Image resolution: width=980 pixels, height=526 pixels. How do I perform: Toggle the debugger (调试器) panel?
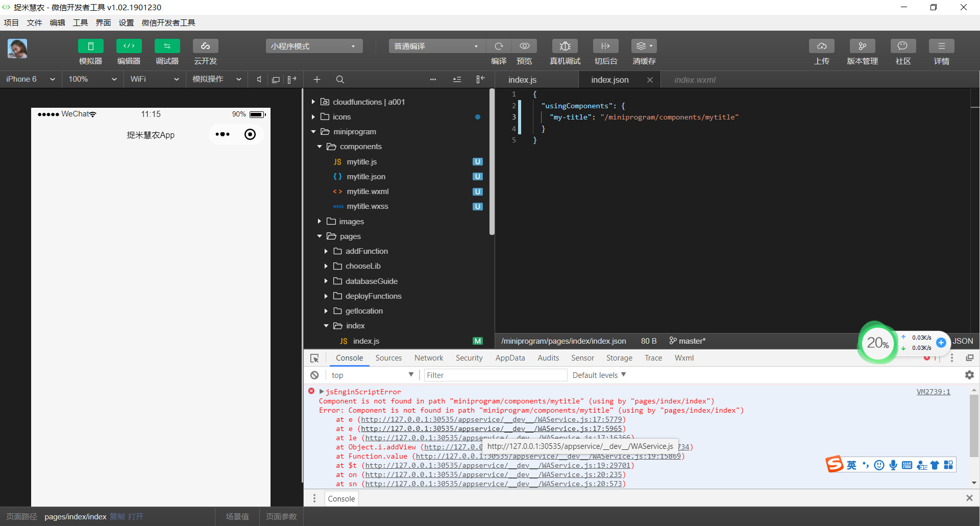(167, 46)
